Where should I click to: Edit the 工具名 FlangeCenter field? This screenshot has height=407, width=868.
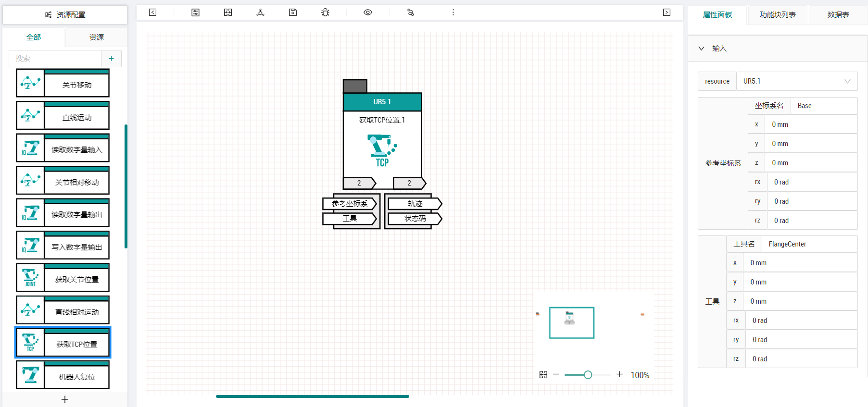pyautogui.click(x=809, y=244)
